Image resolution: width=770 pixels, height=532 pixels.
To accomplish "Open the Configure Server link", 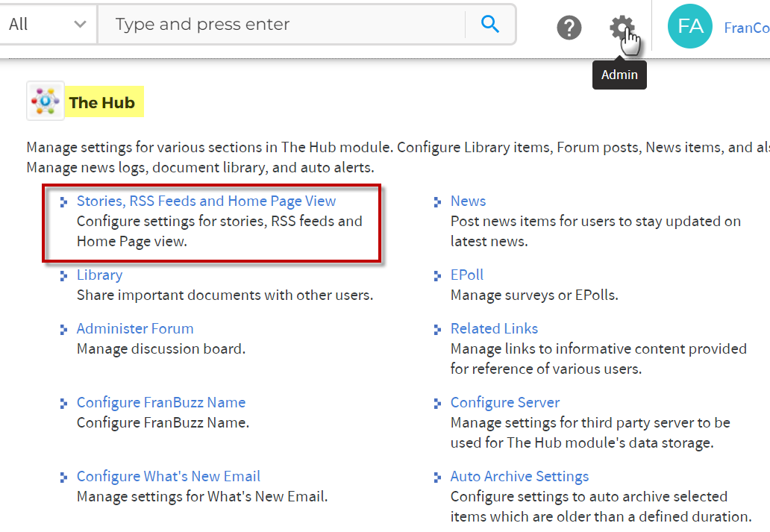I will point(505,403).
